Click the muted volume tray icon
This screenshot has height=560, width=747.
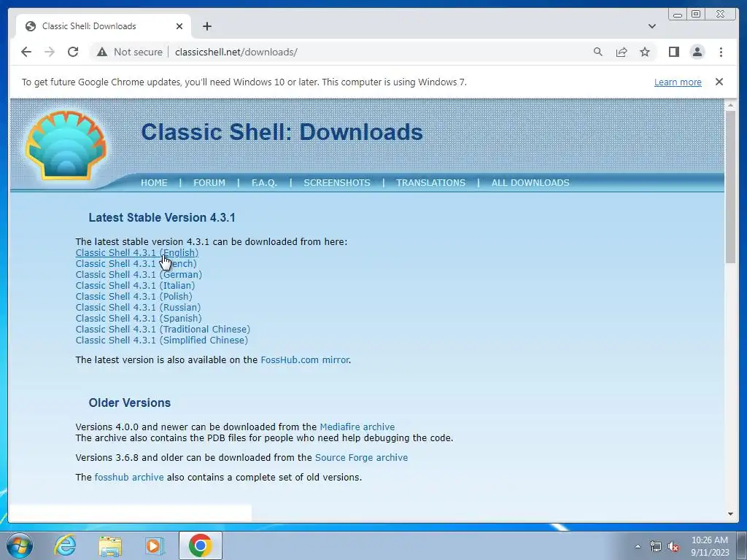click(x=673, y=547)
